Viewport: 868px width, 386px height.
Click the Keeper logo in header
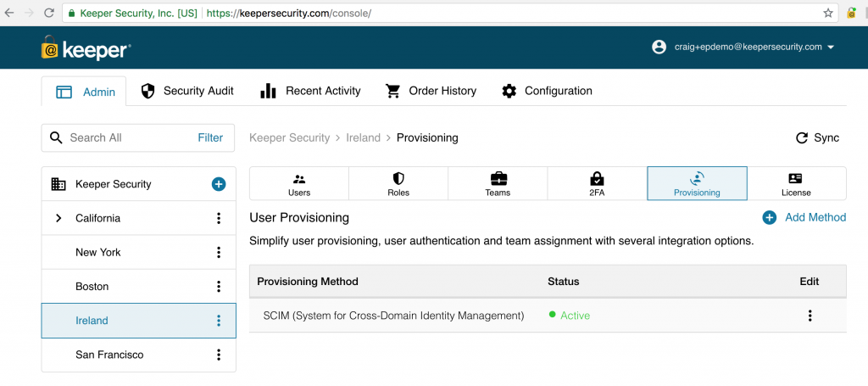[x=86, y=48]
